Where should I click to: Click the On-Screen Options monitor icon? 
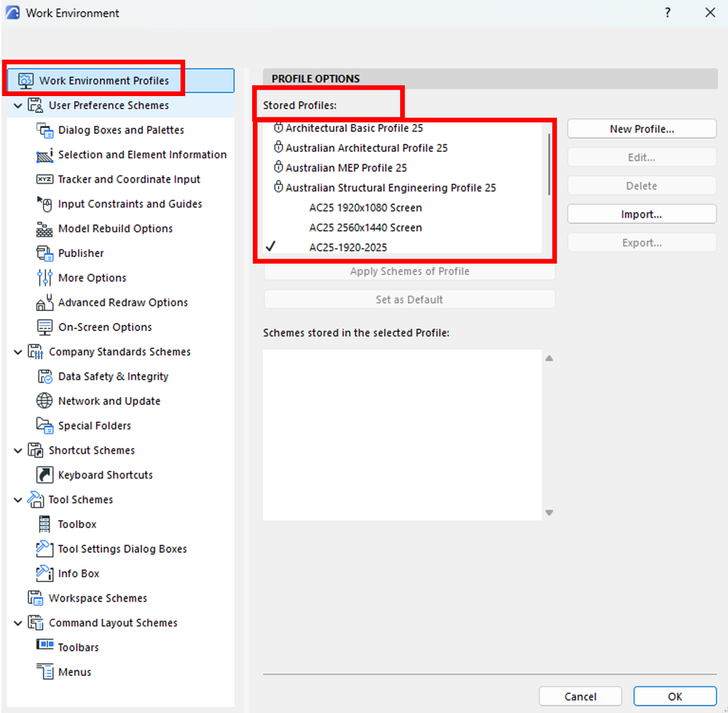[x=44, y=327]
